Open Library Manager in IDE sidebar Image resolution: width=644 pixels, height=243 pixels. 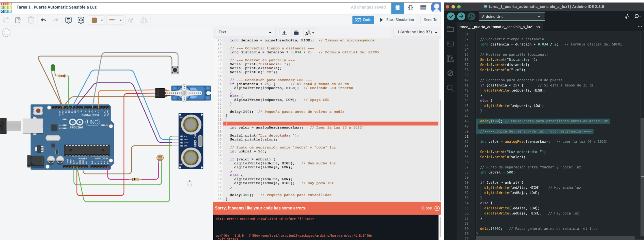click(x=450, y=59)
